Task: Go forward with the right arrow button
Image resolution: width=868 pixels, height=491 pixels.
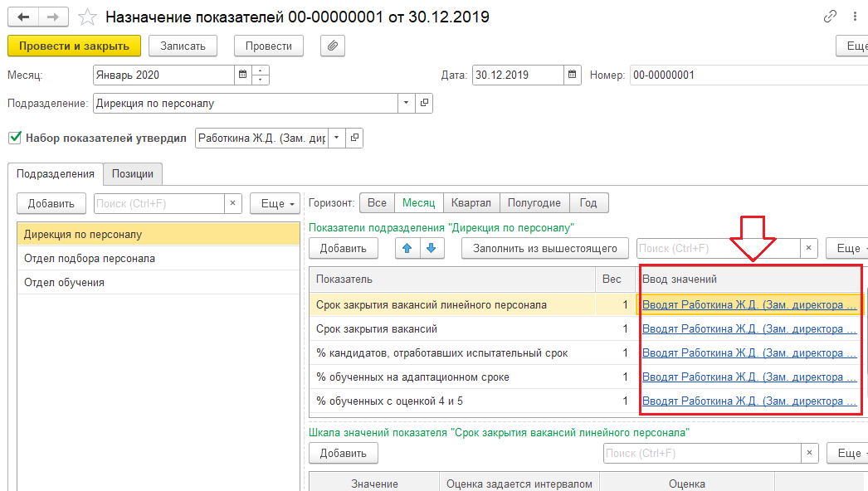Action: [x=53, y=17]
